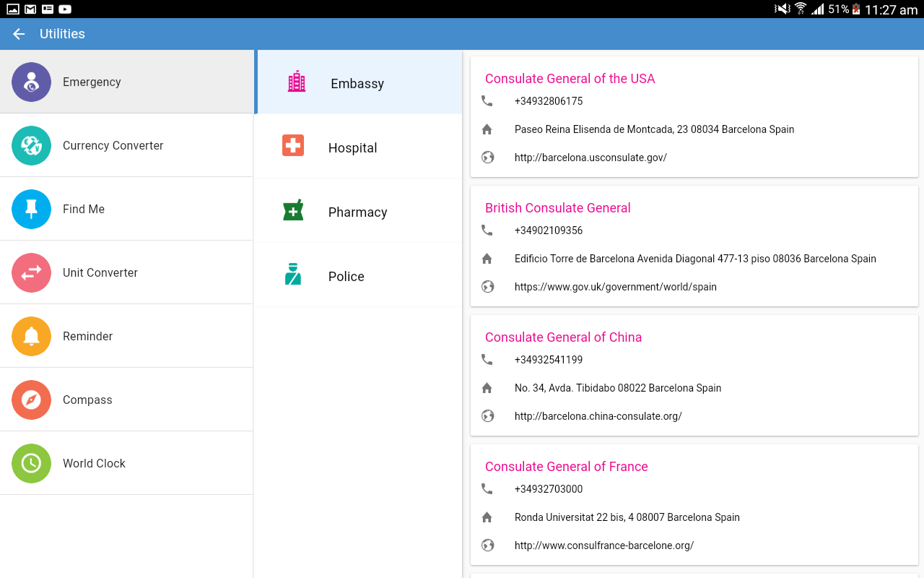
Task: Select the Consulate General of France title
Action: [567, 467]
